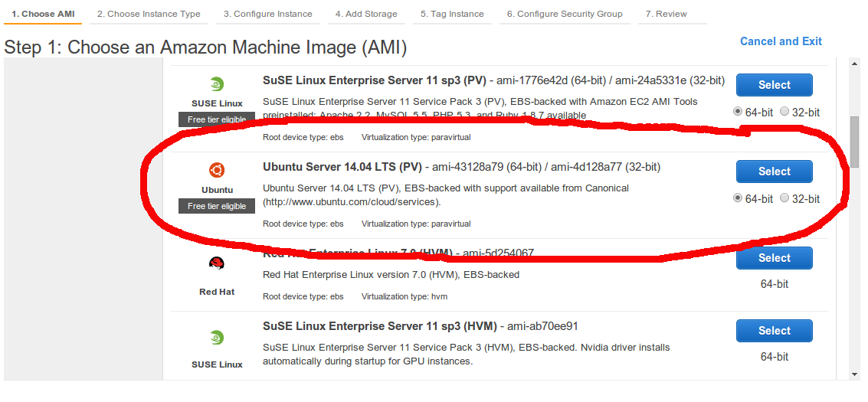The height and width of the screenshot is (402, 868).
Task: Choose 32-bit option for Ubuntu Server 14.04
Action: 784,198
